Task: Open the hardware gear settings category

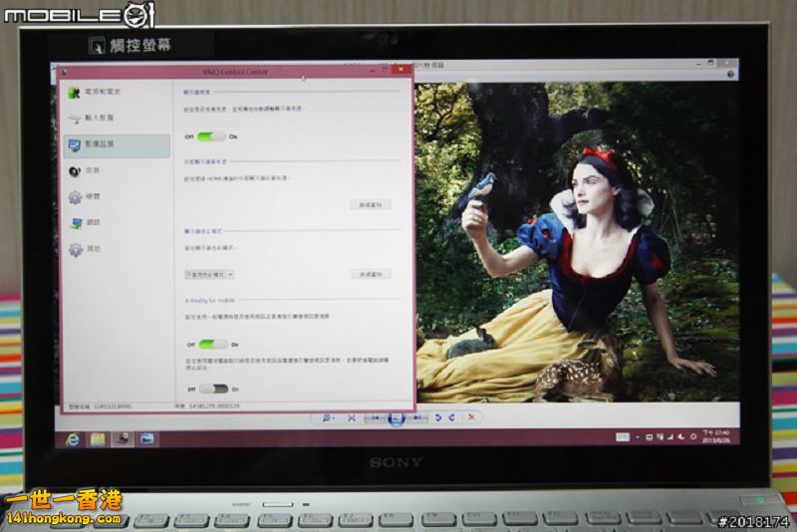Action: [116, 196]
